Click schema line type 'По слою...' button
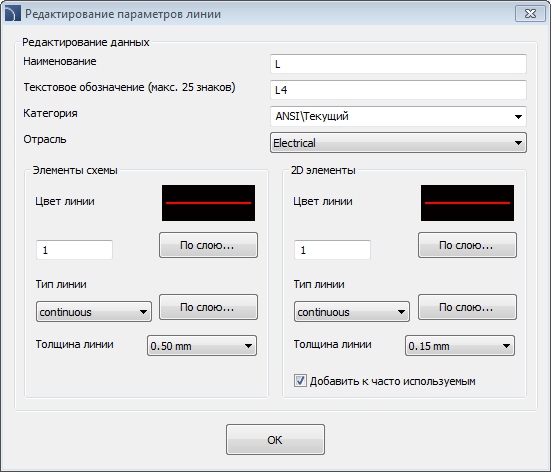This screenshot has height=472, width=551. (x=208, y=307)
